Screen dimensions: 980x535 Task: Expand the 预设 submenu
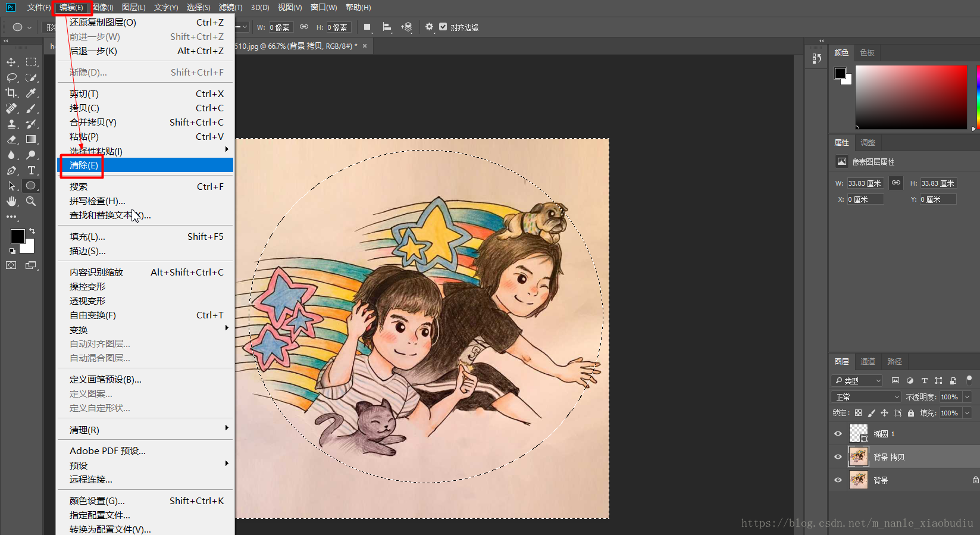(x=145, y=465)
